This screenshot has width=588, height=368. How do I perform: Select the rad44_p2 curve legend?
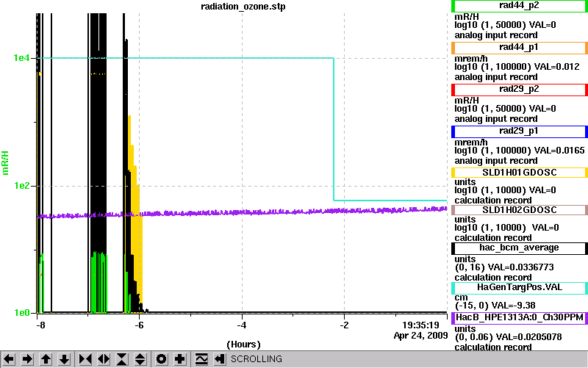click(x=519, y=6)
